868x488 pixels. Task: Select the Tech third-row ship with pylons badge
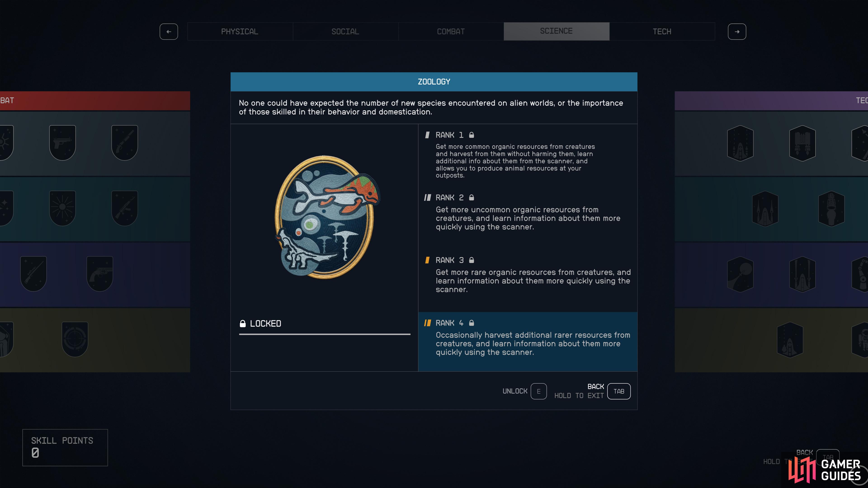(802, 274)
